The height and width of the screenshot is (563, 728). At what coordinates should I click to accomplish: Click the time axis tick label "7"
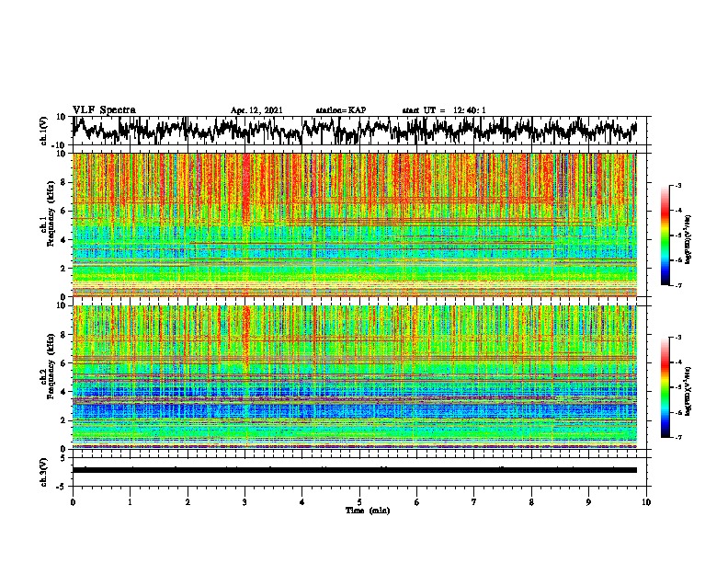[x=474, y=502]
